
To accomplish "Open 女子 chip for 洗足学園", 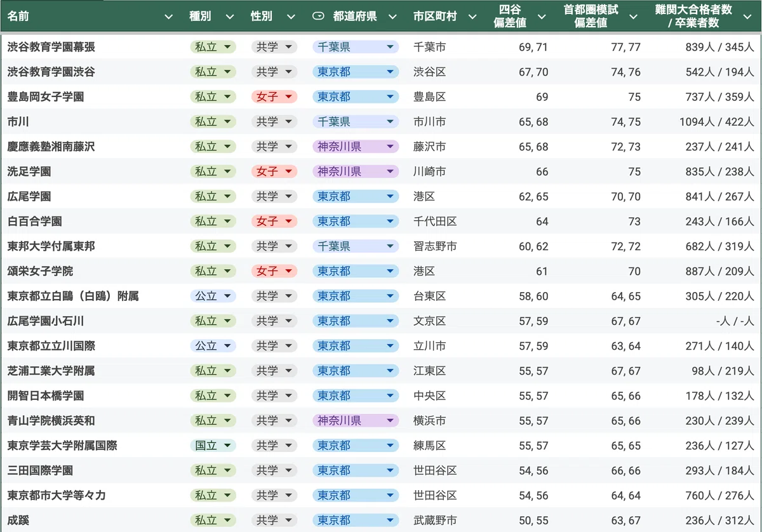I will pyautogui.click(x=274, y=171).
